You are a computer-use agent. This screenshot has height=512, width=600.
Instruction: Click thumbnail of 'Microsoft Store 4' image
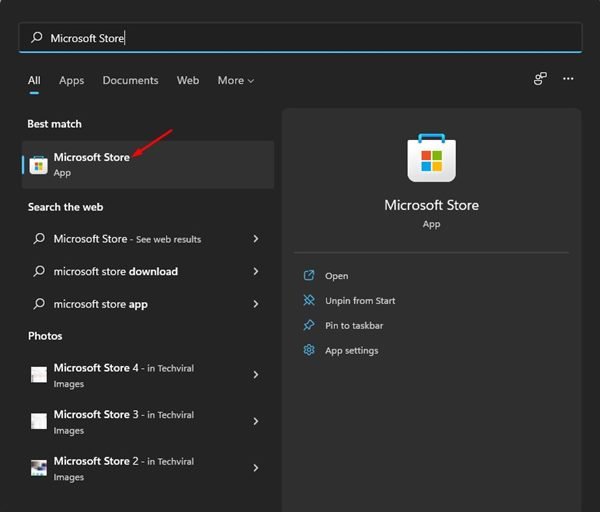39,375
